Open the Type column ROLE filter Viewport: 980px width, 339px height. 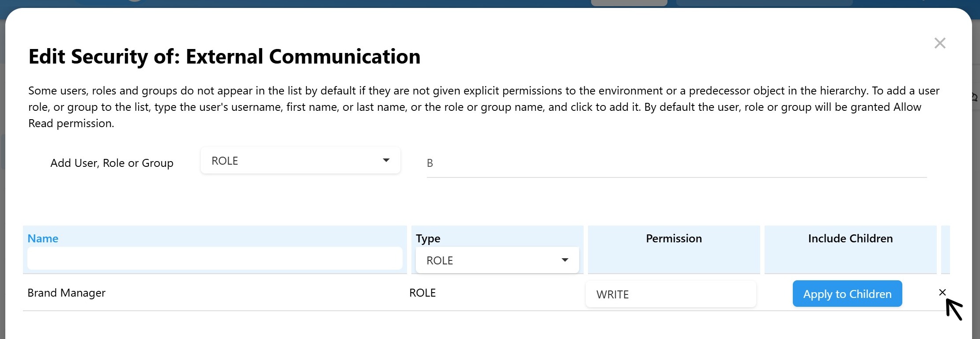point(497,260)
